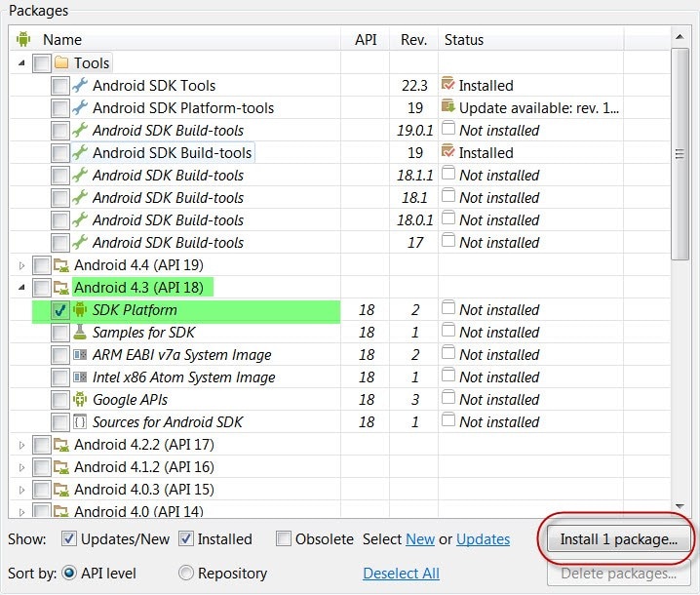Click the Android robot icon in Name header
The image size is (700, 595).
click(x=23, y=39)
